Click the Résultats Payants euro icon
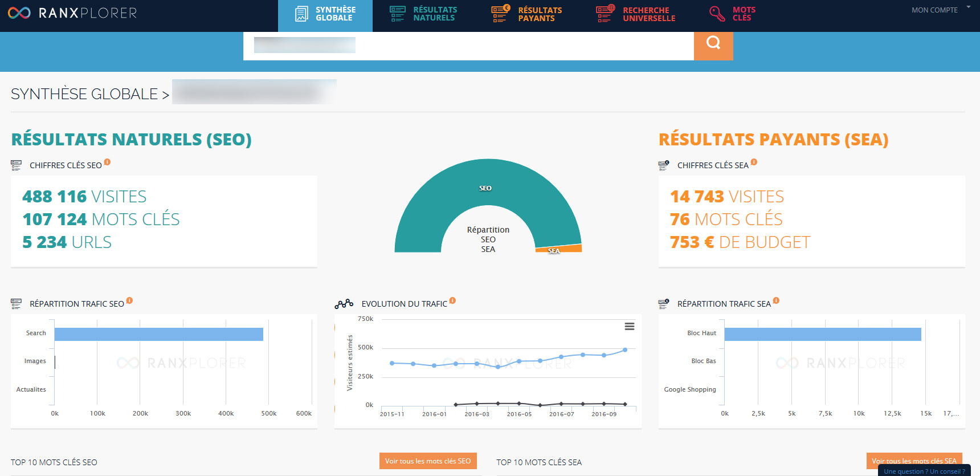This screenshot has width=980, height=476. (x=501, y=14)
